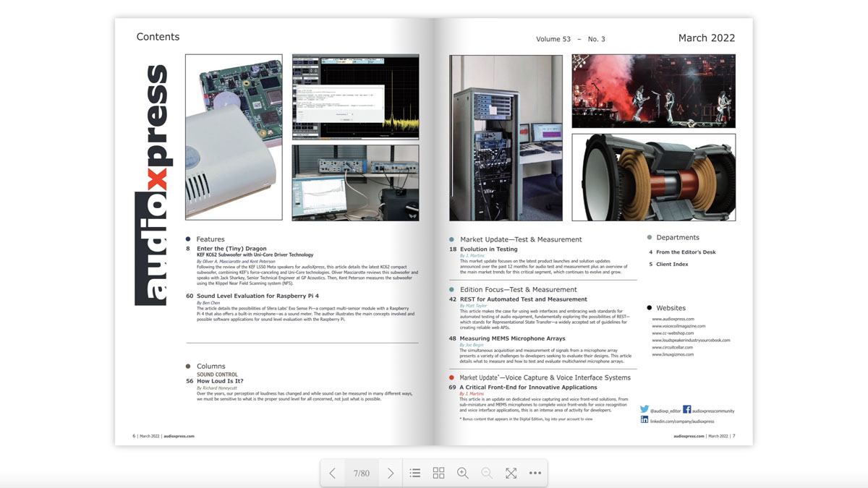Image resolution: width=868 pixels, height=488 pixels.
Task: Click the 'No. 3' issue number
Action: (597, 39)
